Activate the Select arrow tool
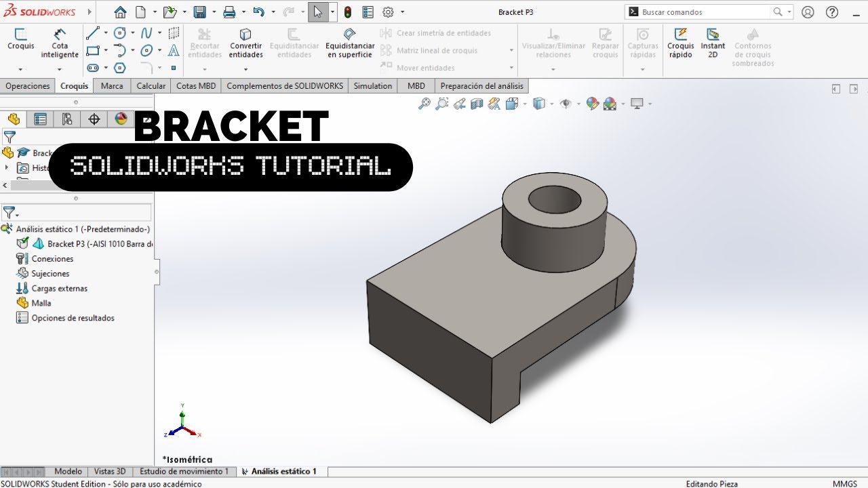Image resolution: width=868 pixels, height=488 pixels. pos(318,12)
